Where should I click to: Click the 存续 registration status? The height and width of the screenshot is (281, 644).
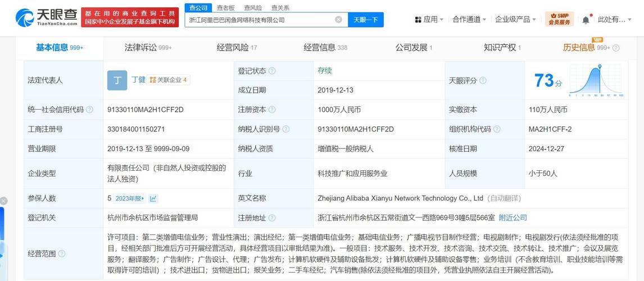324,71
